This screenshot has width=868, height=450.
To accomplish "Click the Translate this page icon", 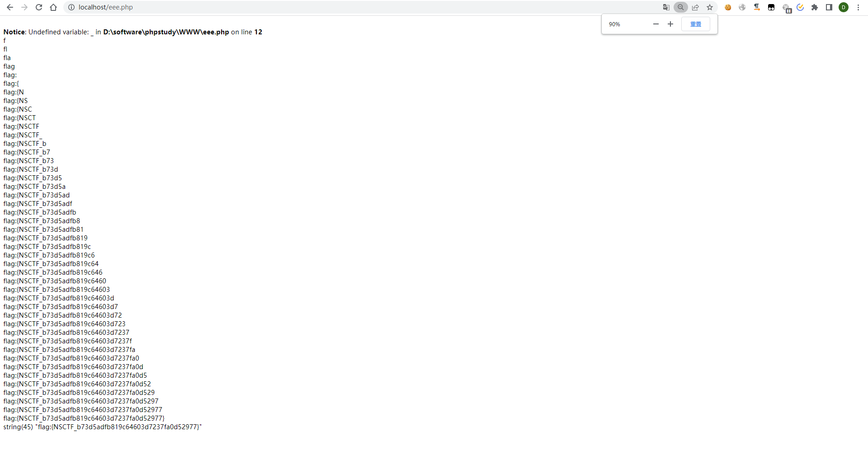I will (x=666, y=7).
